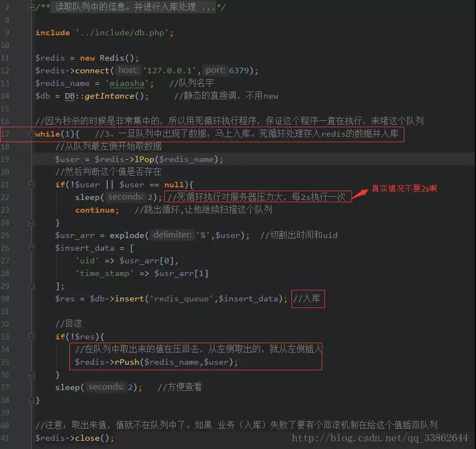This screenshot has width=476, height=449.
Task: Click line number 19 in the gutter
Action: (5, 159)
